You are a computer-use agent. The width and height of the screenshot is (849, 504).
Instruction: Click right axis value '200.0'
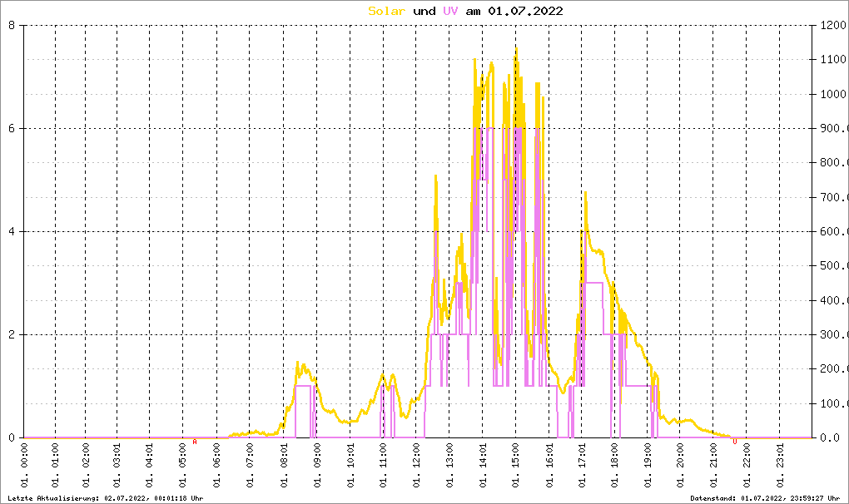(x=833, y=368)
